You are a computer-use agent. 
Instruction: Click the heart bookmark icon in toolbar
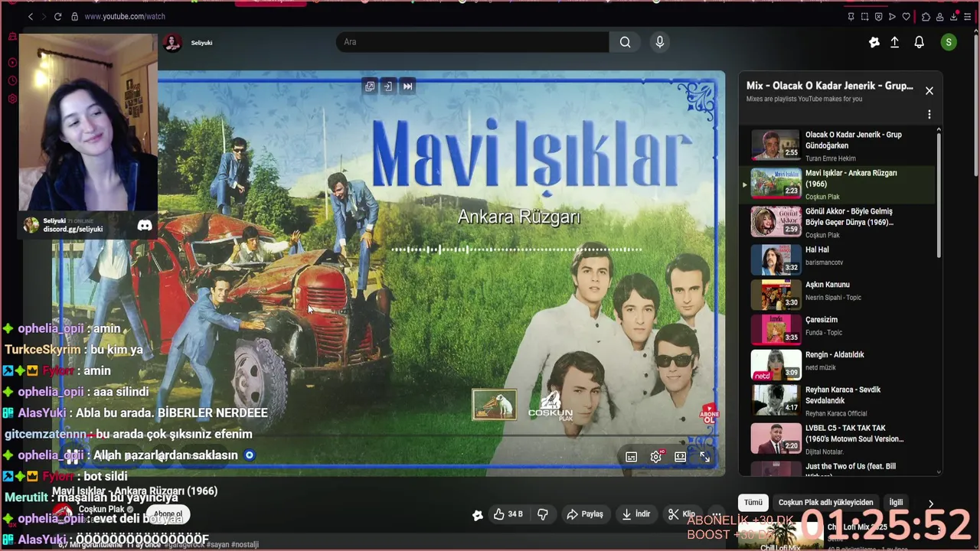(906, 16)
